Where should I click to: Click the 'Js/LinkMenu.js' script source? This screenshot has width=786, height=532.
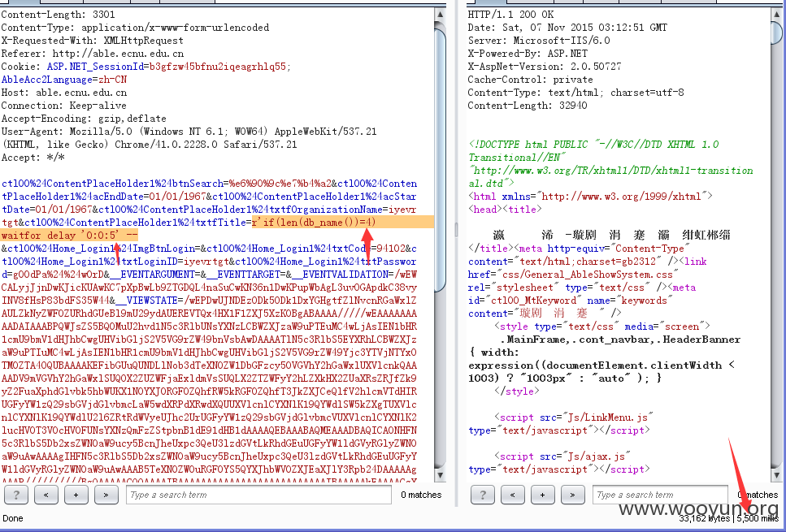[607, 417]
